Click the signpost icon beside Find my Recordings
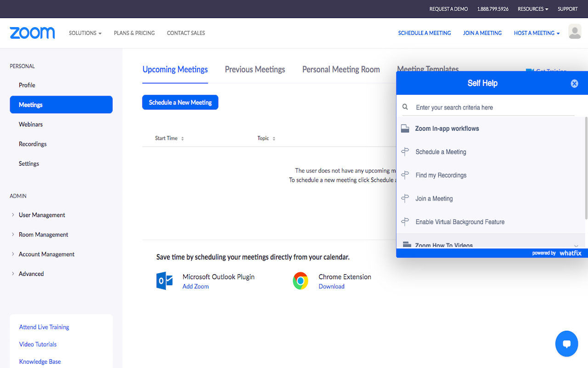The height and width of the screenshot is (368, 588). 405,175
